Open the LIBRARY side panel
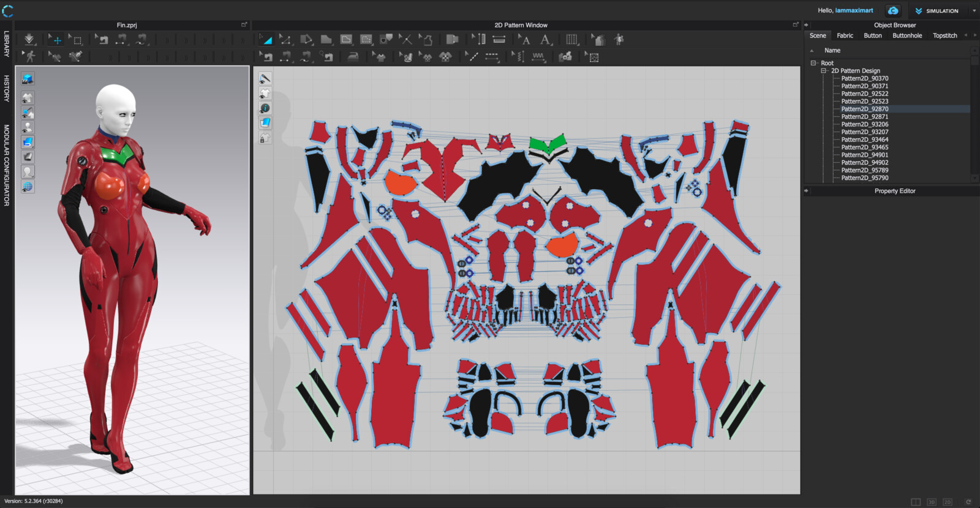 [7, 44]
